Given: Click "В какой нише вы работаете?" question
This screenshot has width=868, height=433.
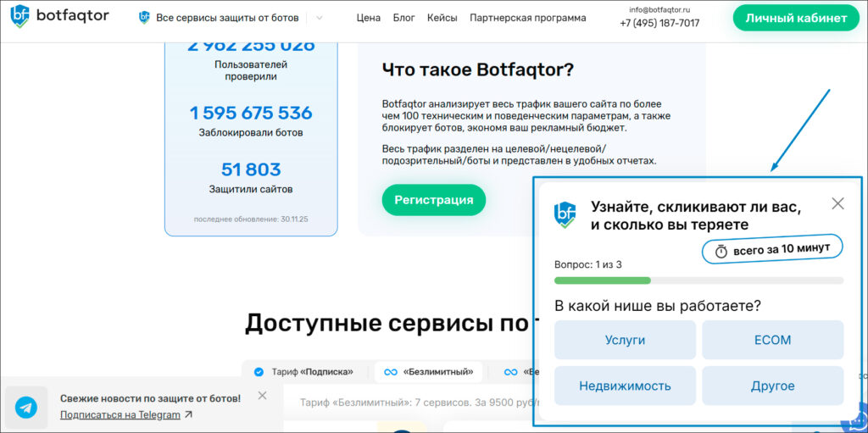Looking at the screenshot, I should (x=658, y=306).
